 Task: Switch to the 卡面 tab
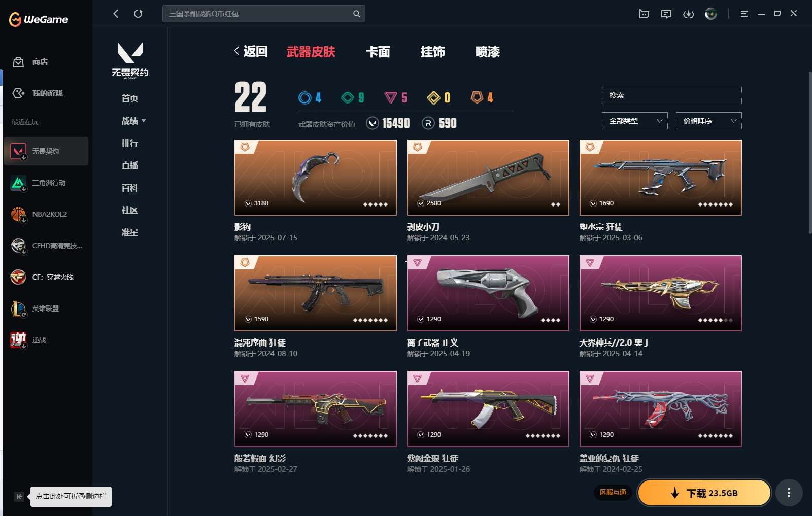(378, 52)
